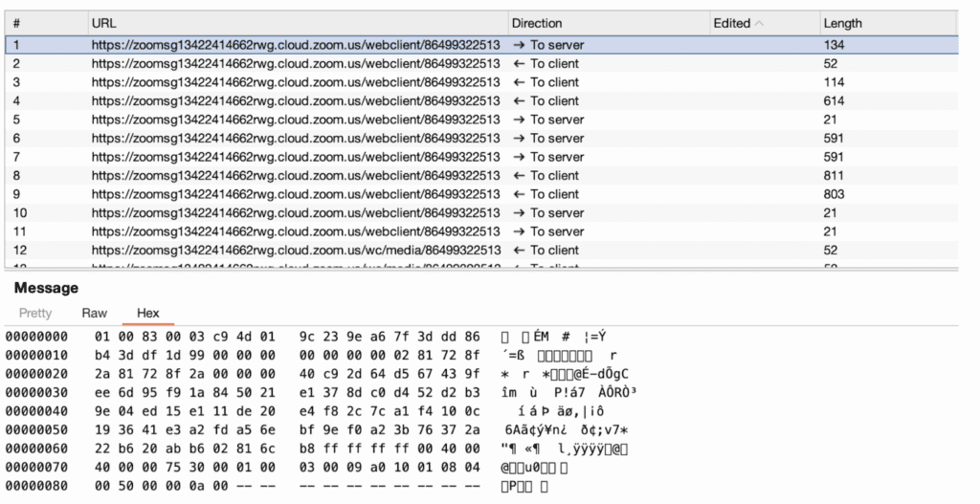Click Length value 134

[834, 45]
